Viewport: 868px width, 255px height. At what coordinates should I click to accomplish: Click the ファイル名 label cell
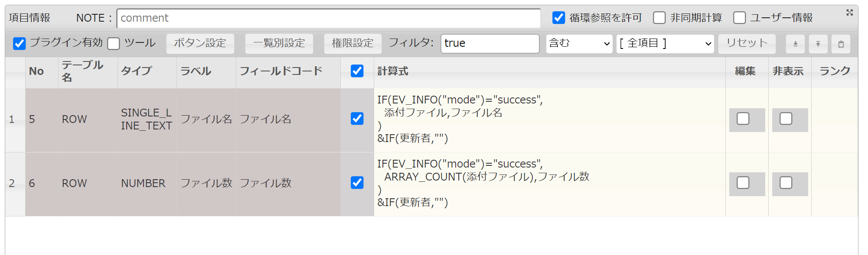[x=206, y=120]
